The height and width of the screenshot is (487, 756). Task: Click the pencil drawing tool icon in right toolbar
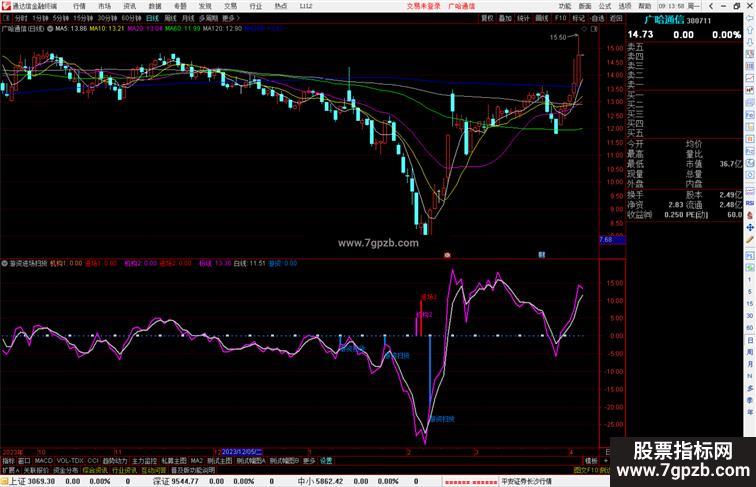point(750,240)
